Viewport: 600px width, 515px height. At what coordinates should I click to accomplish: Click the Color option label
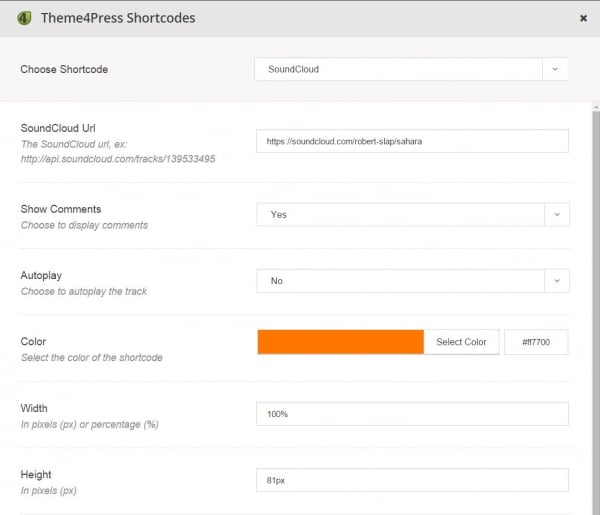[33, 342]
